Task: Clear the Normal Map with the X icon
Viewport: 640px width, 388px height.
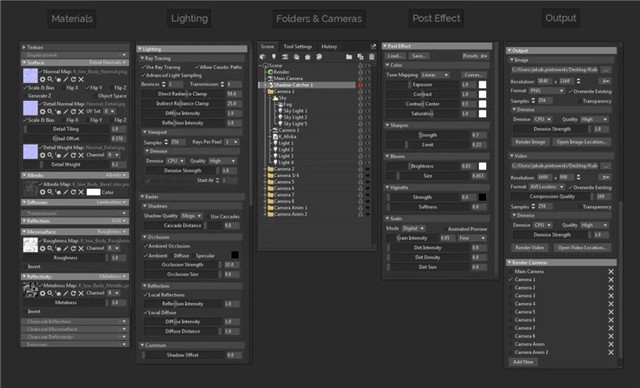Action: [x=81, y=79]
